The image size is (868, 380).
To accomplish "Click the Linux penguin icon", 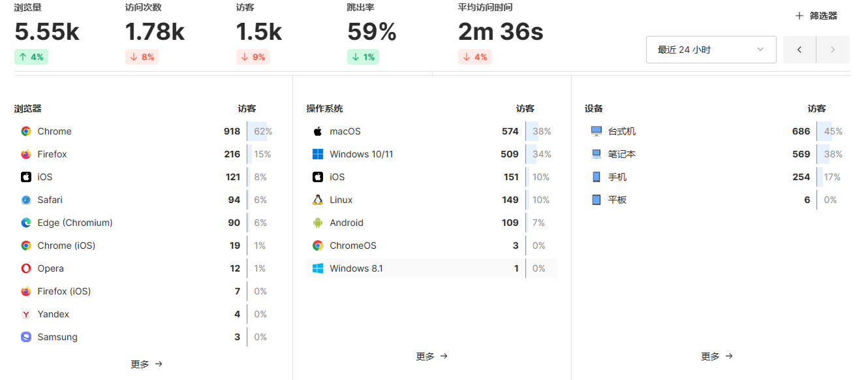I will point(318,200).
